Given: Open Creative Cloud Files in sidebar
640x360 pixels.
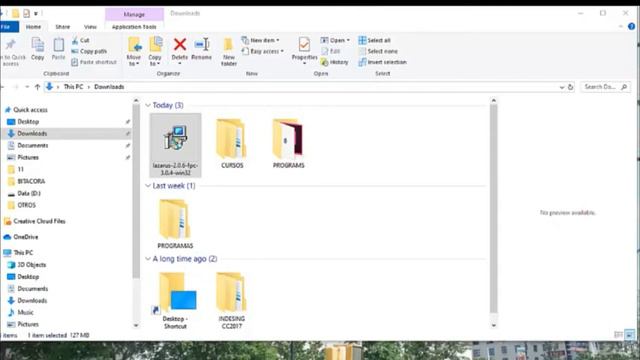Looking at the screenshot, I should pos(39,221).
